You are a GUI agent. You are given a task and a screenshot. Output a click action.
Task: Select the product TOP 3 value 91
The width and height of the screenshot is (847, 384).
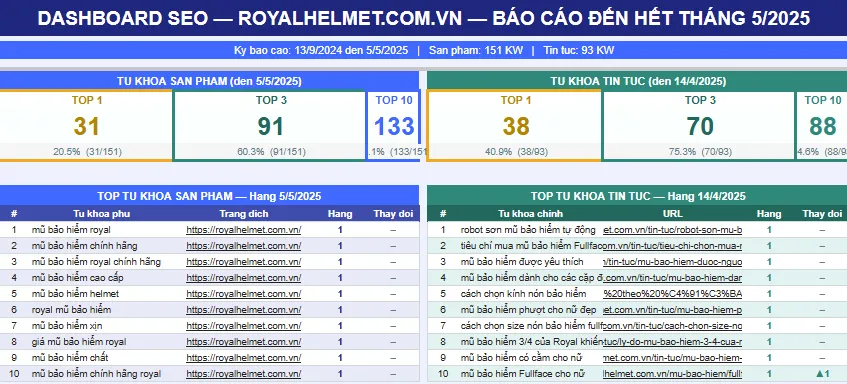click(x=270, y=126)
